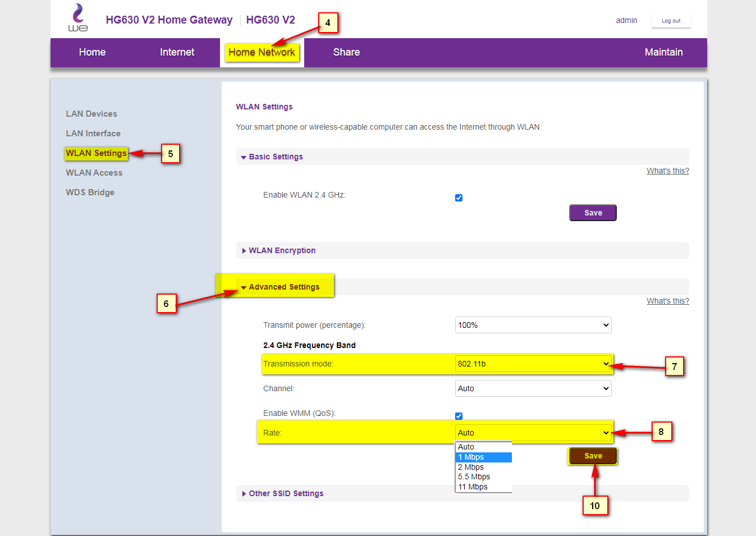Image resolution: width=756 pixels, height=536 pixels.
Task: Select WLAN Settings in sidebar
Action: (x=96, y=153)
